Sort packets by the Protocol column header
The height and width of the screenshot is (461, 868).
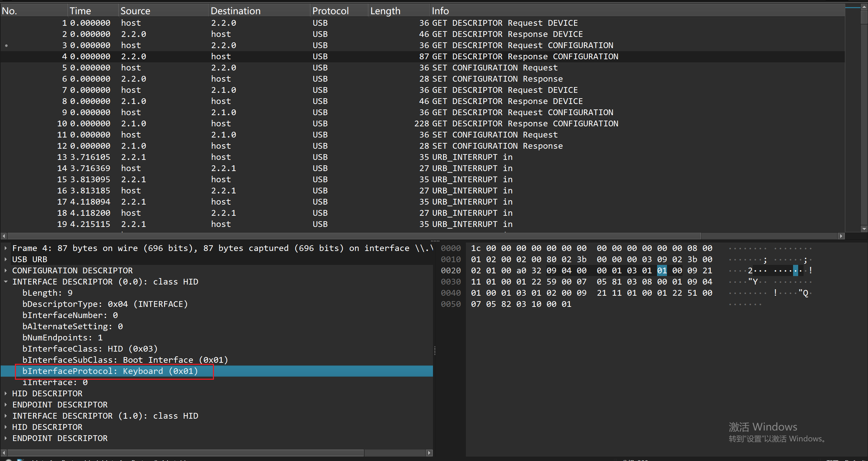click(330, 11)
